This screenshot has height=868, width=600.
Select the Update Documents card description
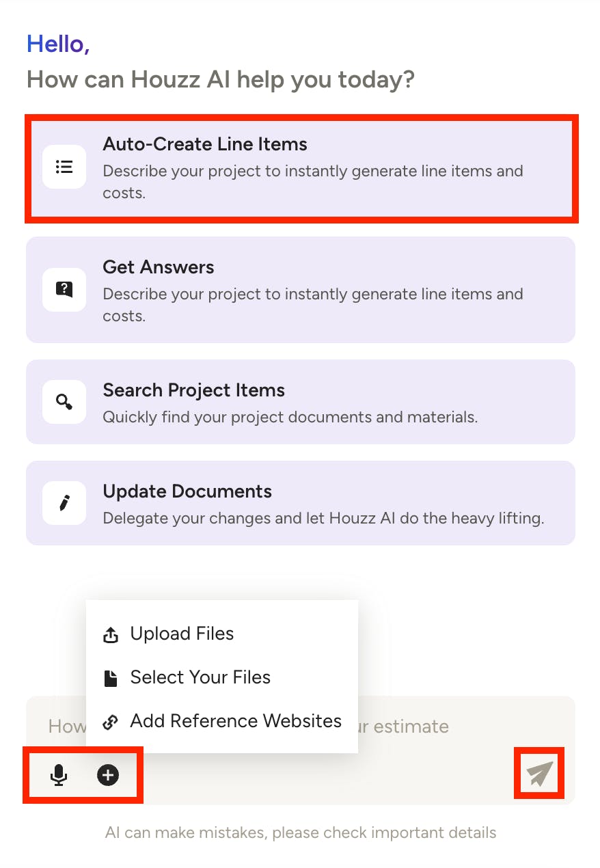[x=323, y=518]
